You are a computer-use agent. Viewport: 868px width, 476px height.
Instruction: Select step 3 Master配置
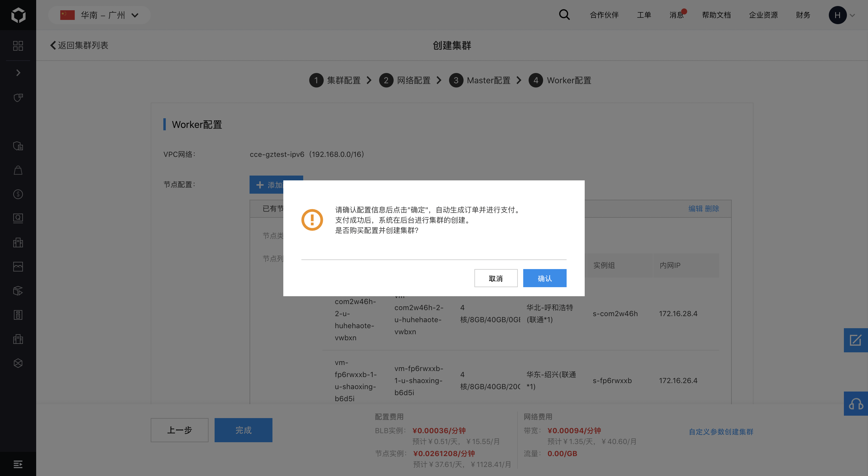pyautogui.click(x=480, y=80)
